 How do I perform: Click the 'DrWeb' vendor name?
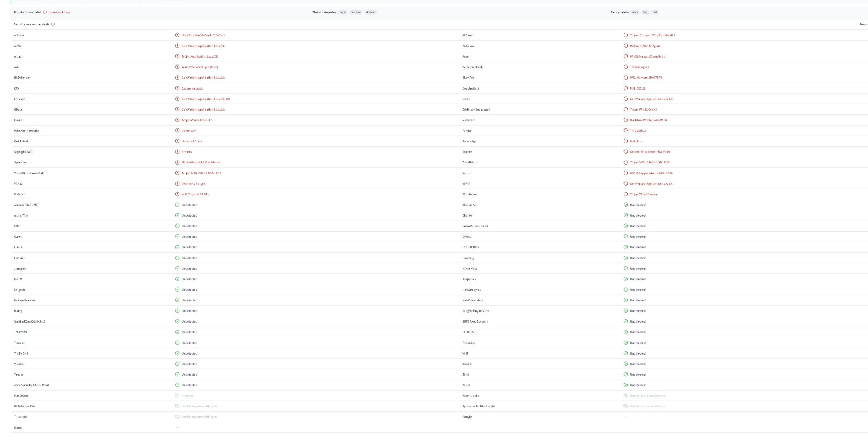[467, 237]
